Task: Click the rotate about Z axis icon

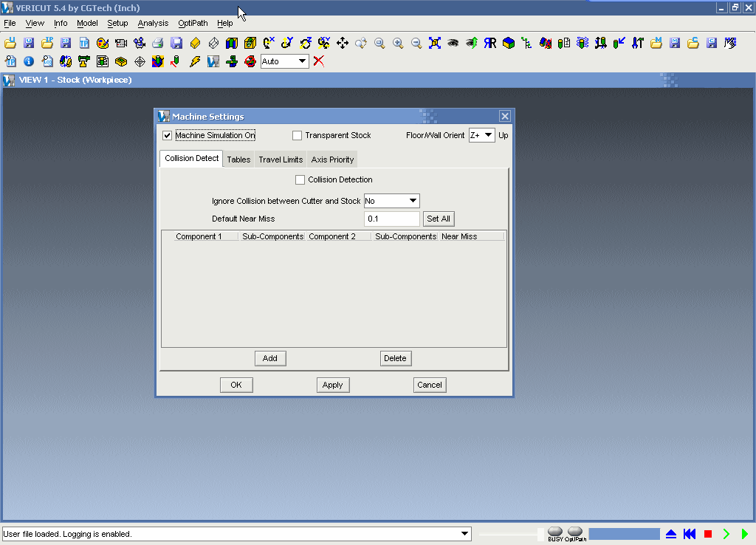Action: [x=306, y=43]
